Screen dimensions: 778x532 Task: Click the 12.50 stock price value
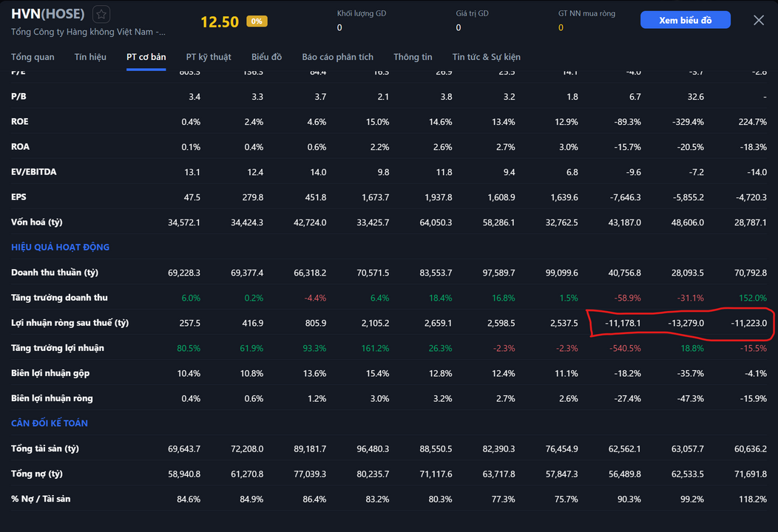(x=220, y=22)
